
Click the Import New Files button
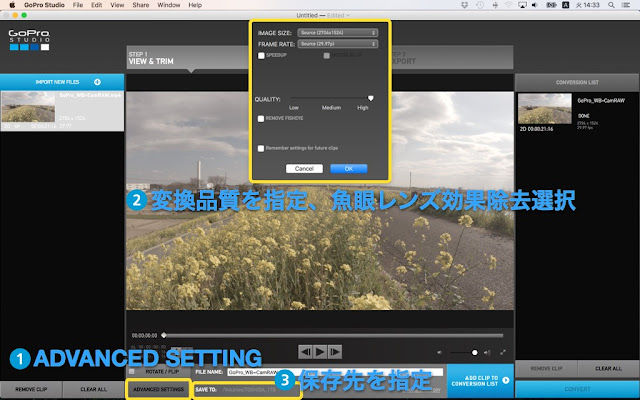(62, 82)
